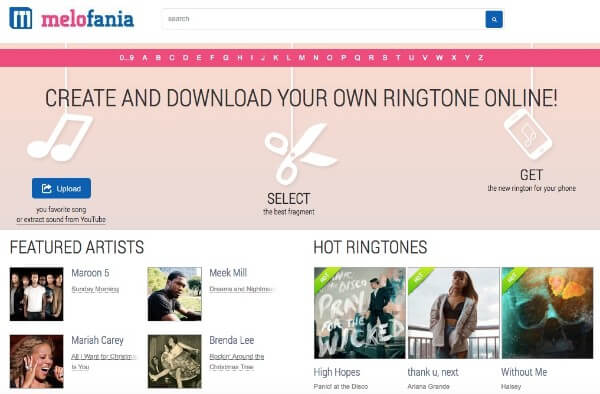Image resolution: width=600 pixels, height=394 pixels.
Task: Open Meek Mill artist photo
Action: point(174,294)
